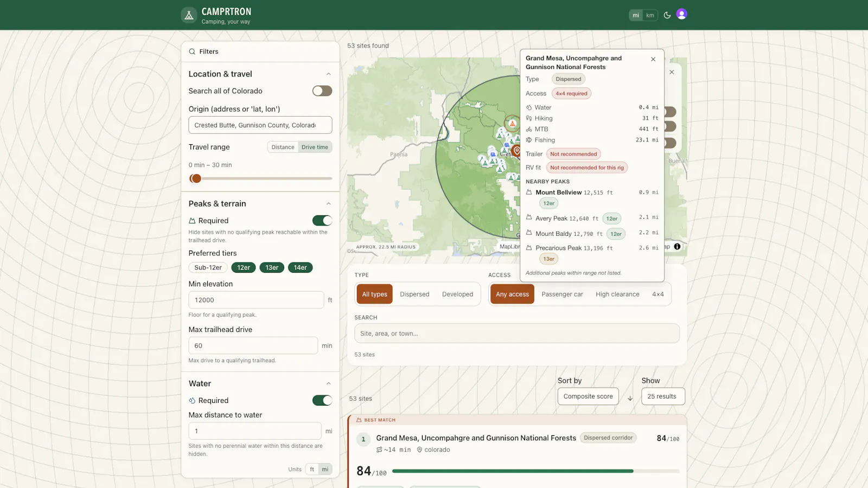Click the mountain icon beside Mount Baldy
This screenshot has width=868, height=488.
click(x=529, y=233)
